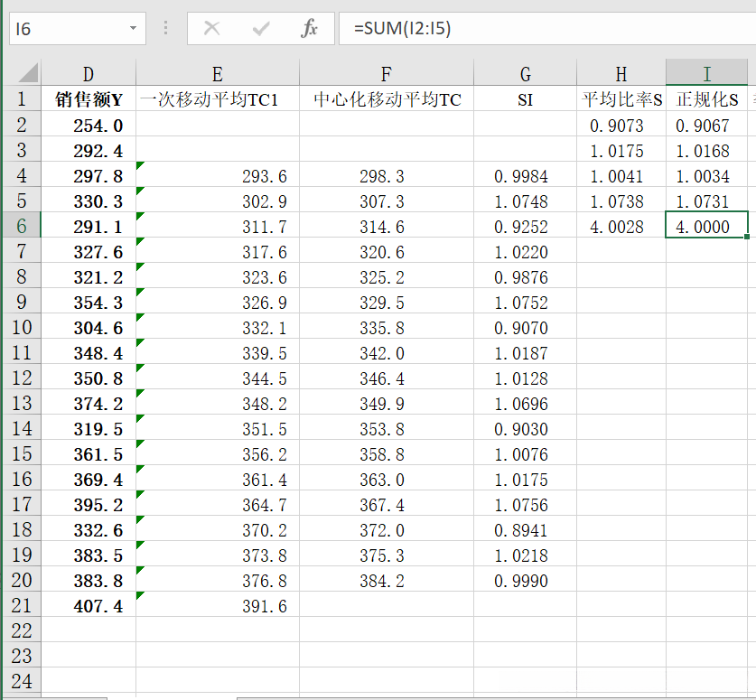Click the formula bar with =SUM(I2:I5)
This screenshot has width=756, height=700.
click(x=547, y=28)
